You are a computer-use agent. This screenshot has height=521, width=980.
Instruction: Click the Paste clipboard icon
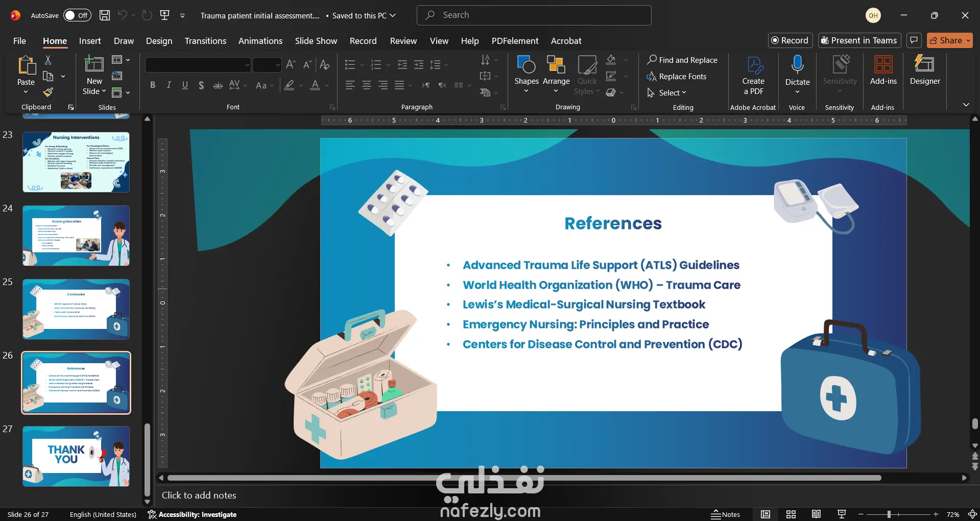pyautogui.click(x=26, y=66)
